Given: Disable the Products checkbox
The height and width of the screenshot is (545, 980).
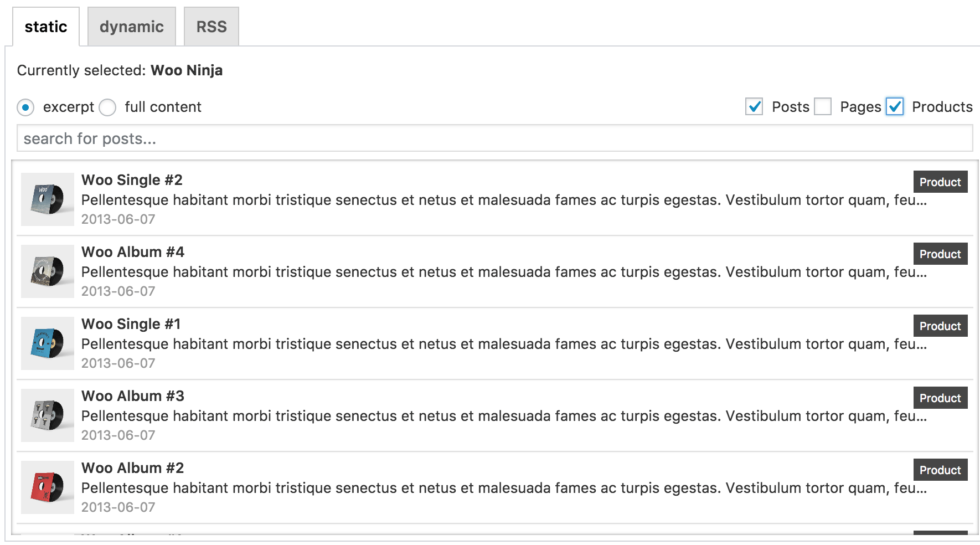Looking at the screenshot, I should 895,106.
